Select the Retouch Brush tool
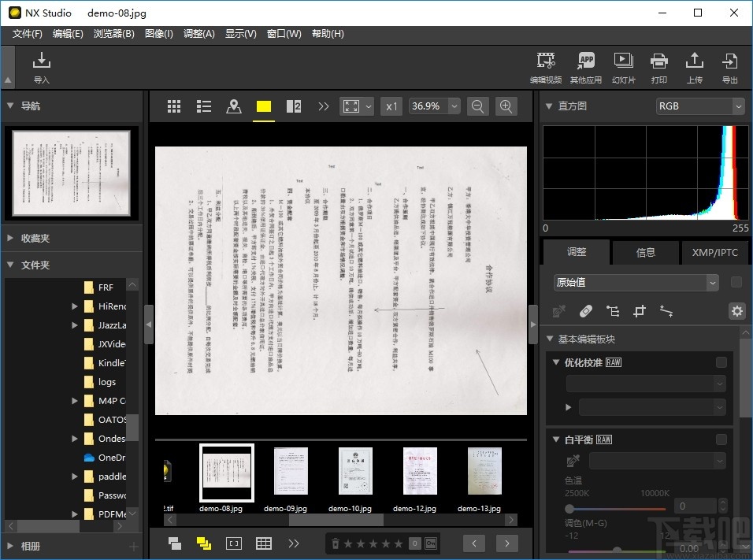The height and width of the screenshot is (560, 753). tap(585, 311)
